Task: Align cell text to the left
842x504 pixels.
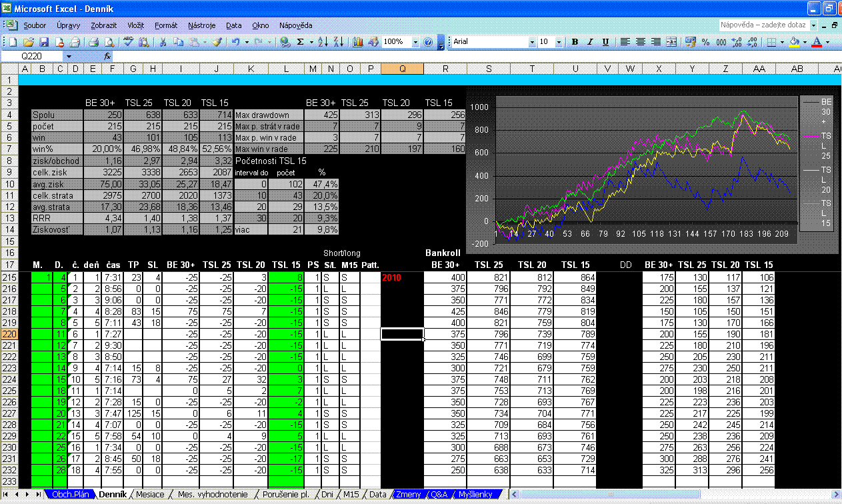Action: pos(625,41)
